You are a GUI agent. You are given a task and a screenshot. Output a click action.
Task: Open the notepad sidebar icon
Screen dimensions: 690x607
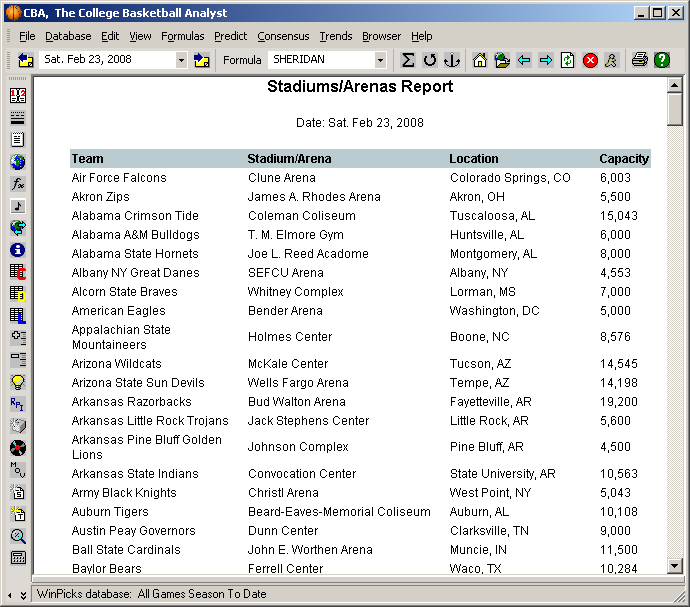point(18,140)
